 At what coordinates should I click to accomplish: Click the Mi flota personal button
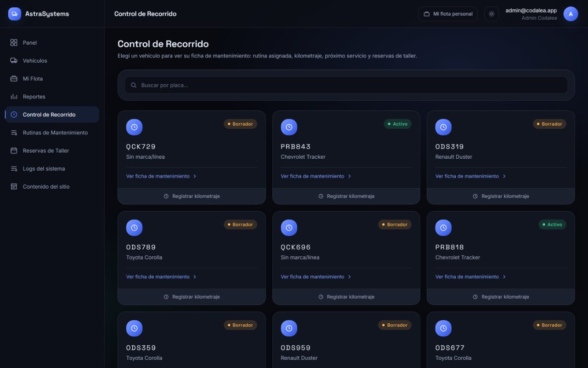[x=448, y=14]
